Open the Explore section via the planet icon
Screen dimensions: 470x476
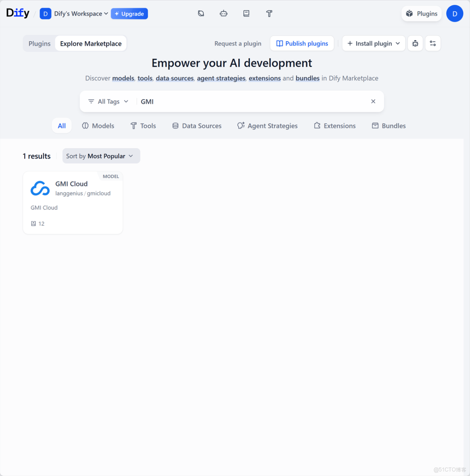coord(201,13)
